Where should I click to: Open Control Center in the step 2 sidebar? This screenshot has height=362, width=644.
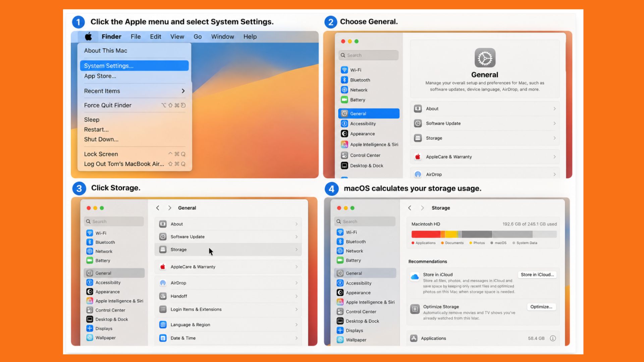pos(365,155)
